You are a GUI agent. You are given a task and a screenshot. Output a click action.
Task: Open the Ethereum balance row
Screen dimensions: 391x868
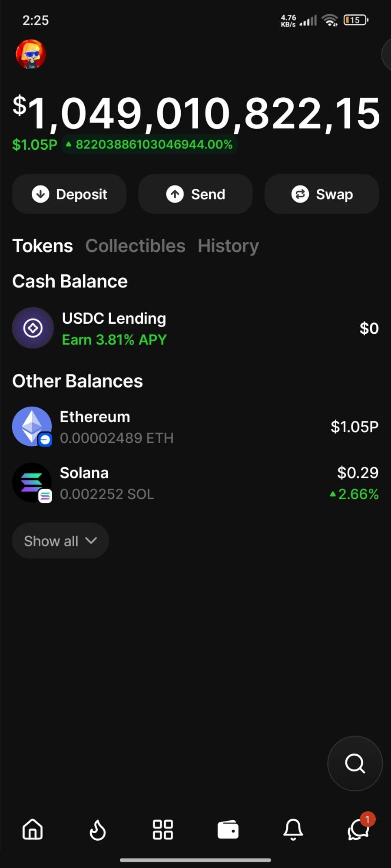(195, 427)
